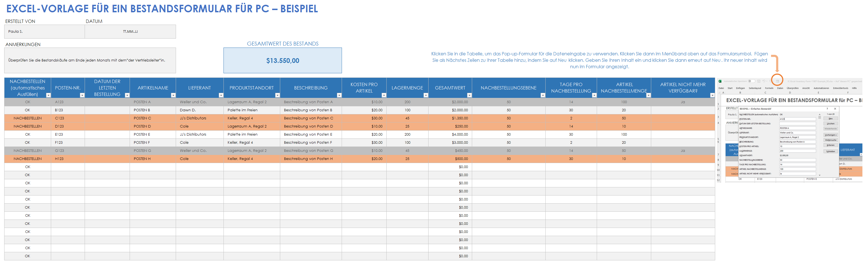Open the GESAMTWERT column filter dropdown
Viewport: 868px width, 264px height.
(469, 95)
